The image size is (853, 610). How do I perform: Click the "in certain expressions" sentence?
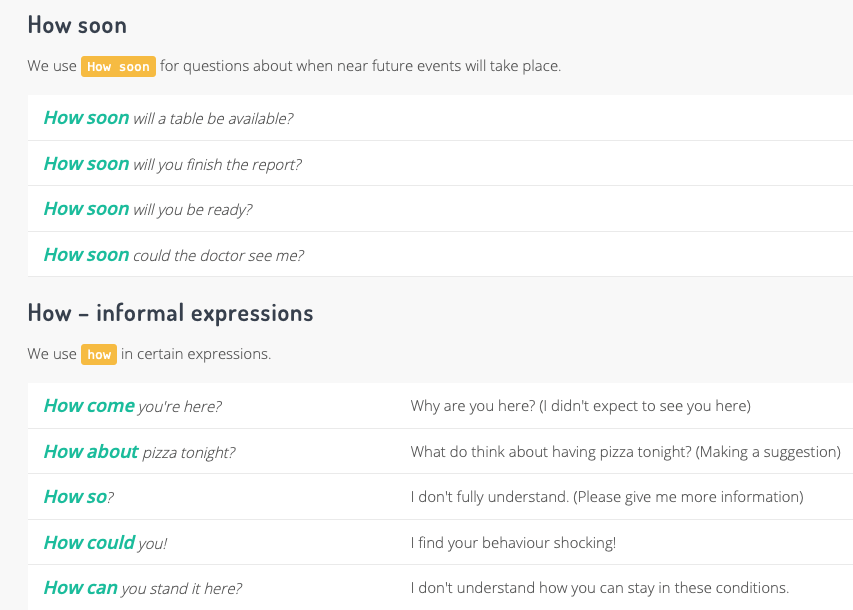click(196, 354)
